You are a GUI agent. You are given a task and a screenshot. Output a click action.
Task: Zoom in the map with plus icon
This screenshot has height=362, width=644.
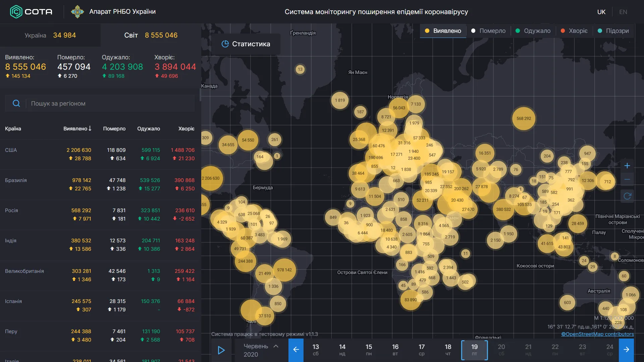click(627, 166)
